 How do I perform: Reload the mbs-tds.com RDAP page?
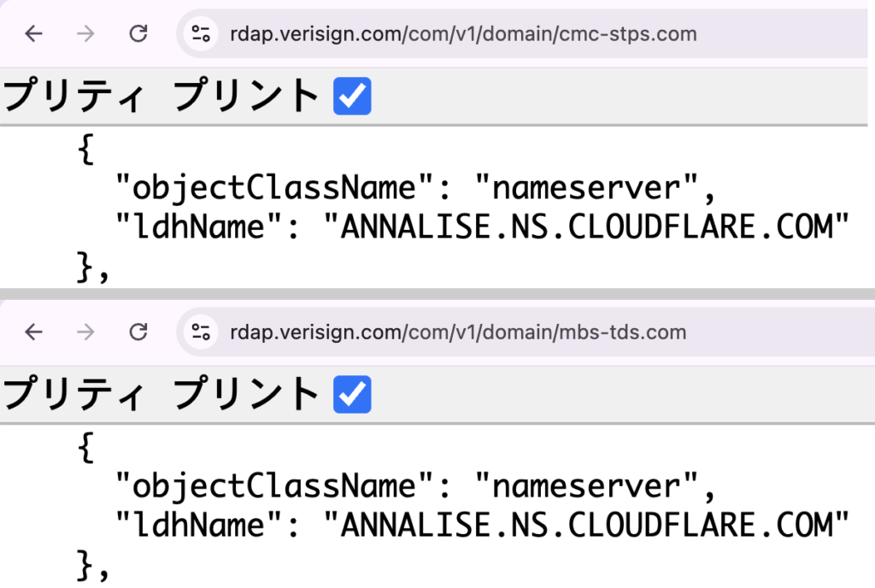click(138, 332)
